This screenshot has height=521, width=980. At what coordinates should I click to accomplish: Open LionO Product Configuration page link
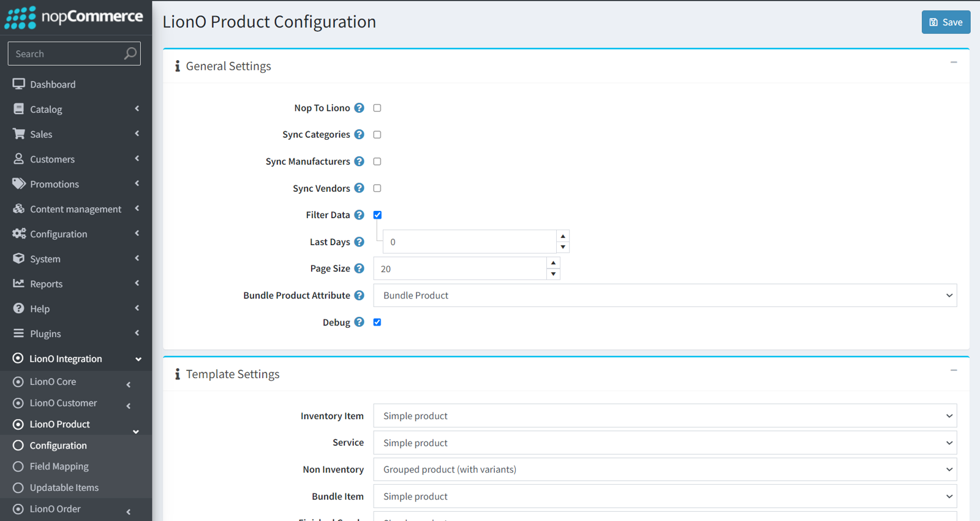76,446
